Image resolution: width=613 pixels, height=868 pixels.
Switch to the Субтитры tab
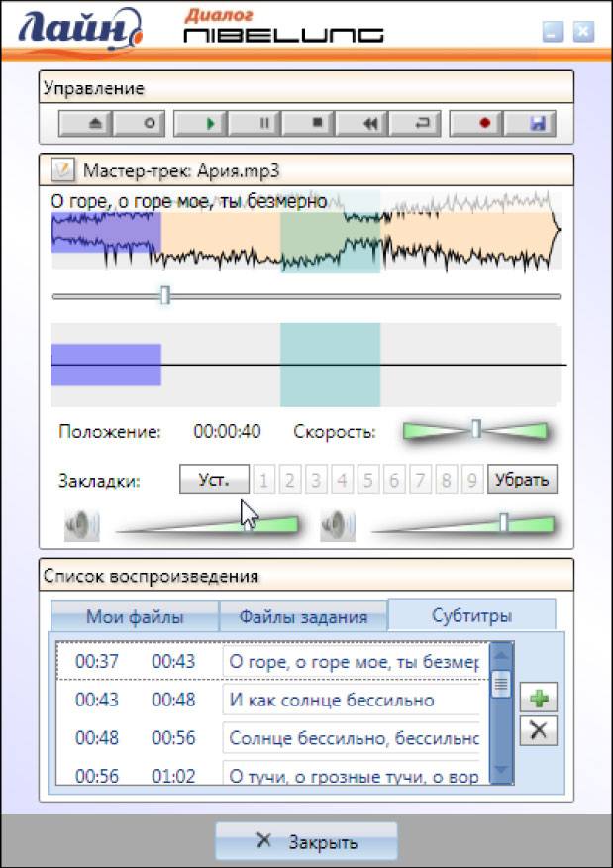(x=472, y=615)
